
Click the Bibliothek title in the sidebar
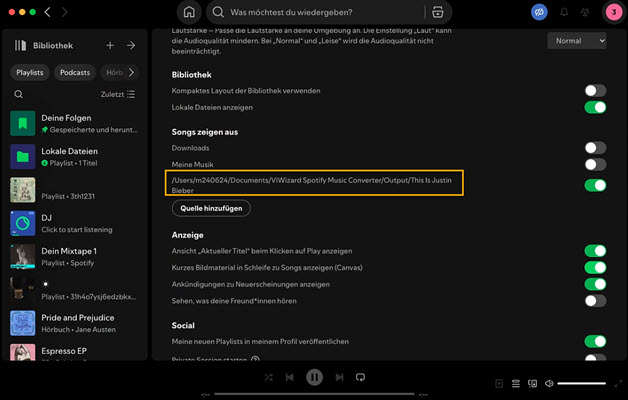[53, 46]
